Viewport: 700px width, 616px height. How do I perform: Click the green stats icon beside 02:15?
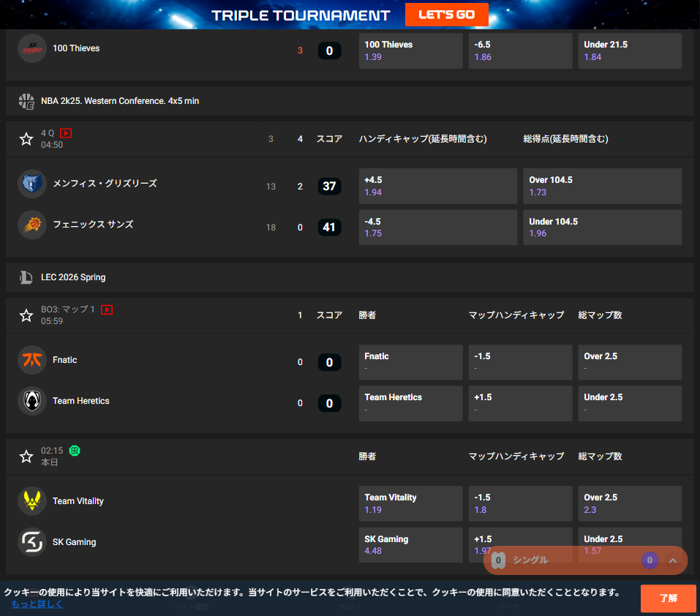(75, 451)
